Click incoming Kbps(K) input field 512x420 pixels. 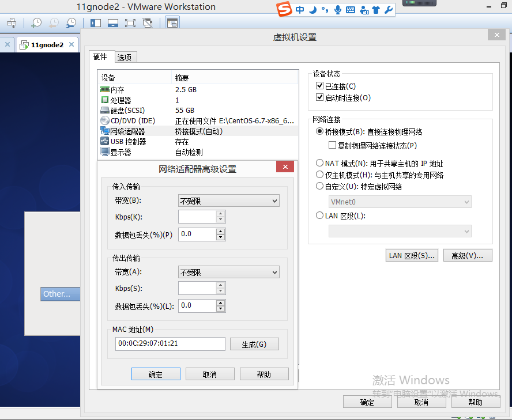pos(197,217)
